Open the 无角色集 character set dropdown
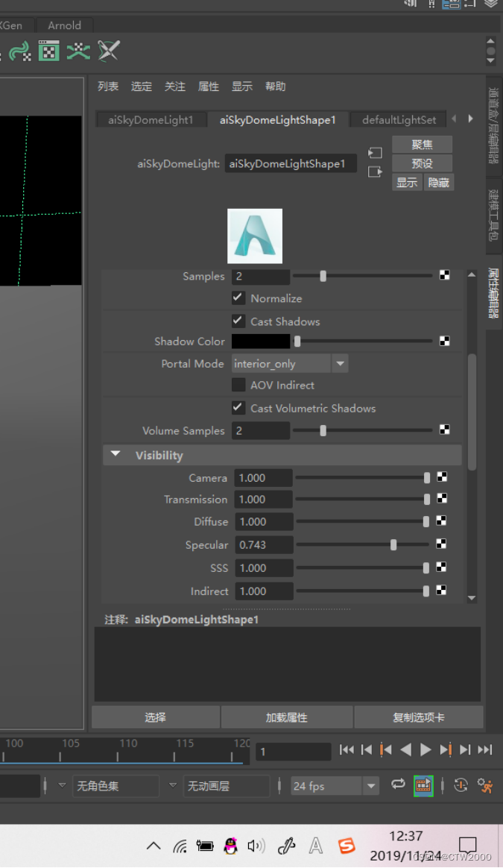Image resolution: width=503 pixels, height=868 pixels. click(116, 786)
